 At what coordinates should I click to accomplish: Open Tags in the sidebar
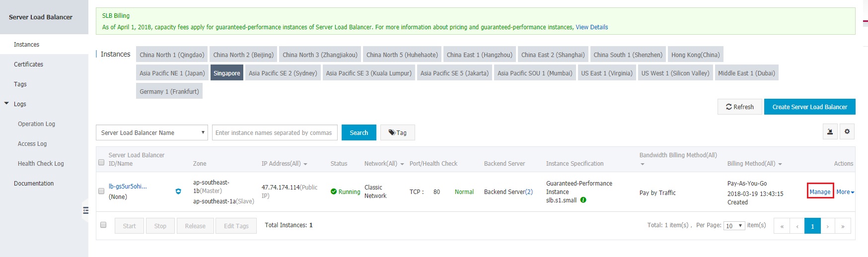click(44, 84)
